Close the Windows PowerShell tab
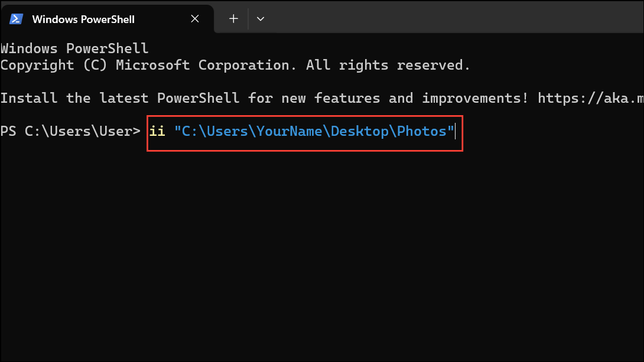Viewport: 644px width, 362px height. (195, 19)
